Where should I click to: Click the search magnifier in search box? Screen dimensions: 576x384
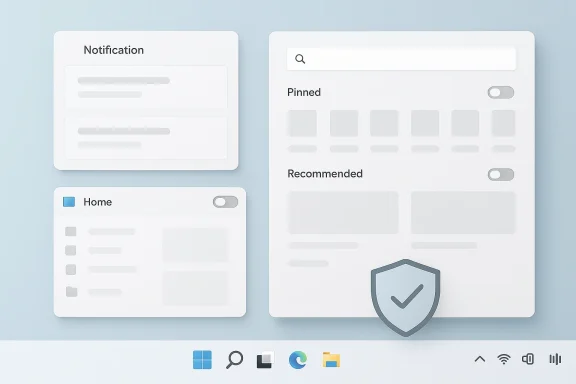(300, 59)
